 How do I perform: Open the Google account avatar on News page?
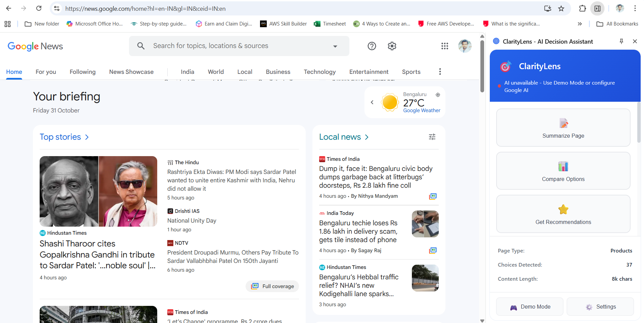[465, 46]
